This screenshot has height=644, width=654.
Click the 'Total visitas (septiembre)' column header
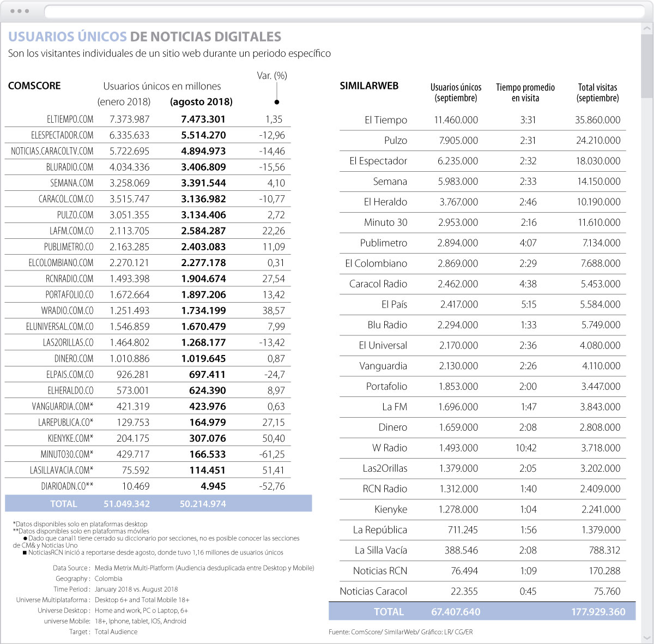597,93
